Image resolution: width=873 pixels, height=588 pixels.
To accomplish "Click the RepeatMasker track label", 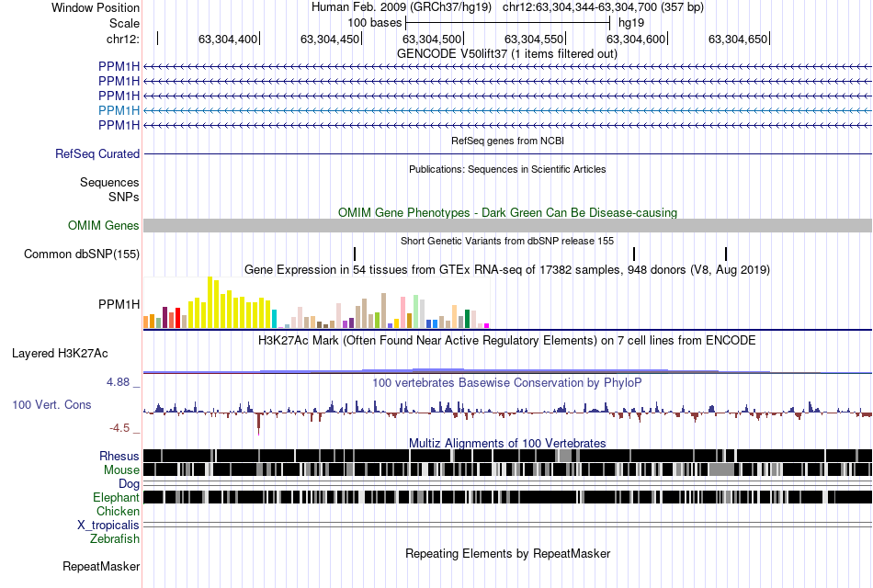I will tap(101, 567).
